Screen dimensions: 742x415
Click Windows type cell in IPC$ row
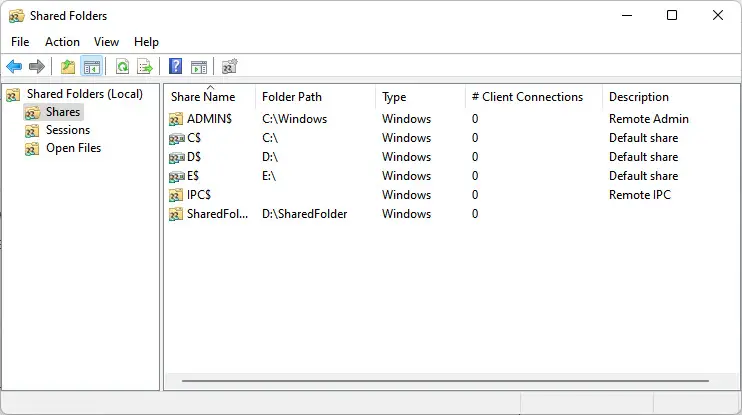pos(406,194)
